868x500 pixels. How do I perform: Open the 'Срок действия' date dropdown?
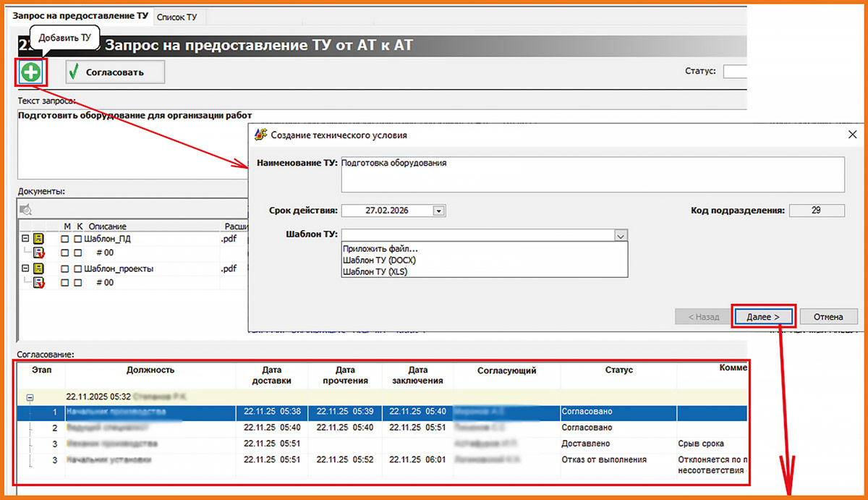[438, 211]
